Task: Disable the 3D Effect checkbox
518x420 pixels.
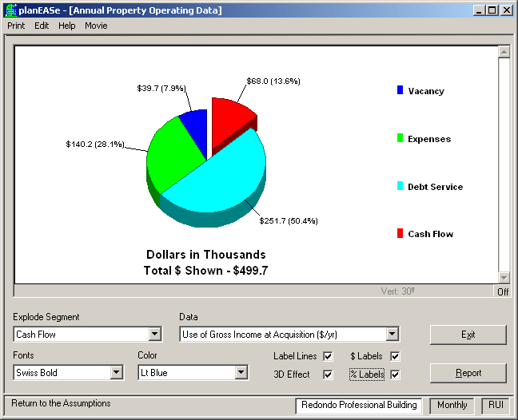Action: click(x=328, y=374)
